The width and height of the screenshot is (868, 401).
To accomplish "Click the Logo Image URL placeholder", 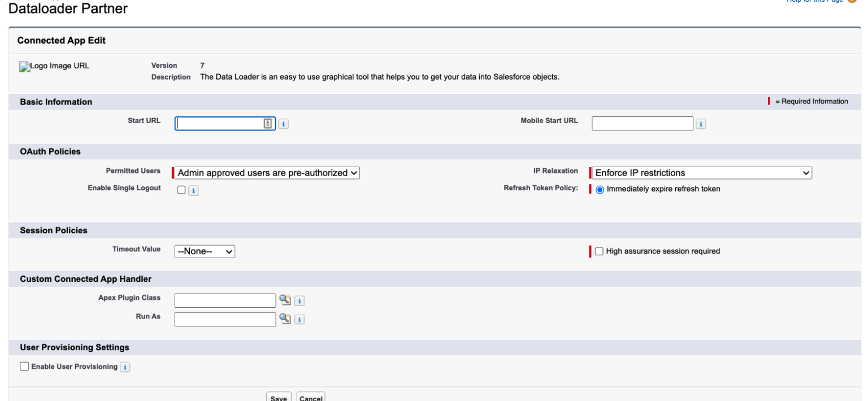I will (54, 66).
